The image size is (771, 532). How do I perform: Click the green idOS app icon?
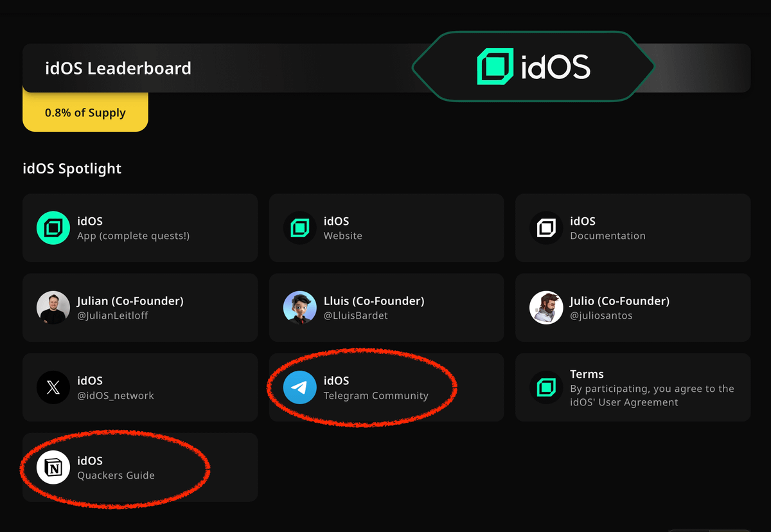[x=53, y=227]
